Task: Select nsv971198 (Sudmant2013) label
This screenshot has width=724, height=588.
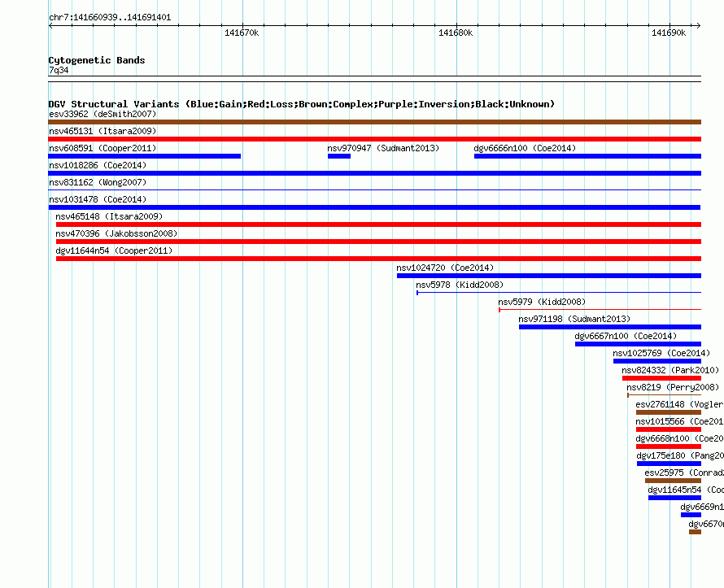Action: 574,319
